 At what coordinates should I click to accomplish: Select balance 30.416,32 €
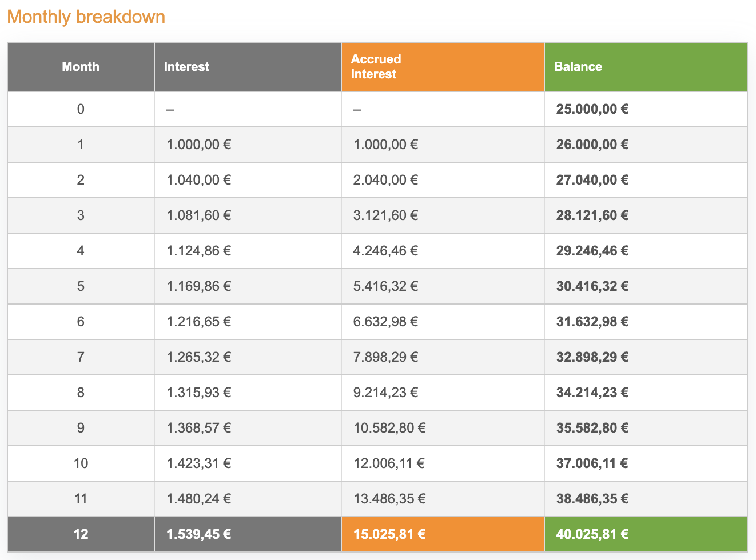592,286
